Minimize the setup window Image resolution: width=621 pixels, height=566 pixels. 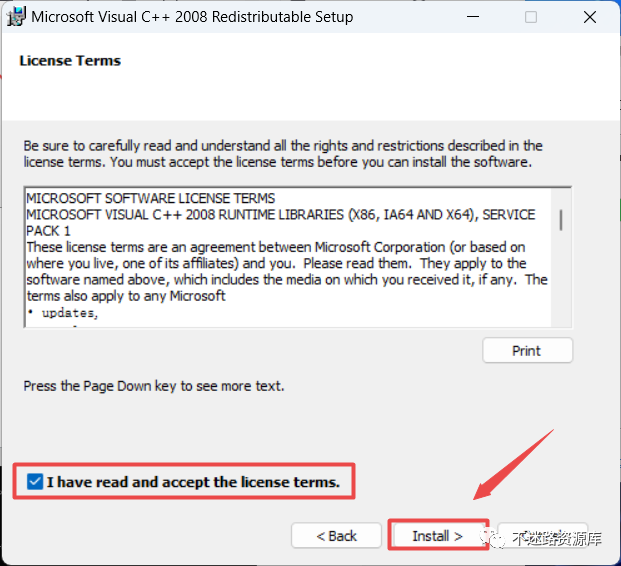tap(472, 17)
